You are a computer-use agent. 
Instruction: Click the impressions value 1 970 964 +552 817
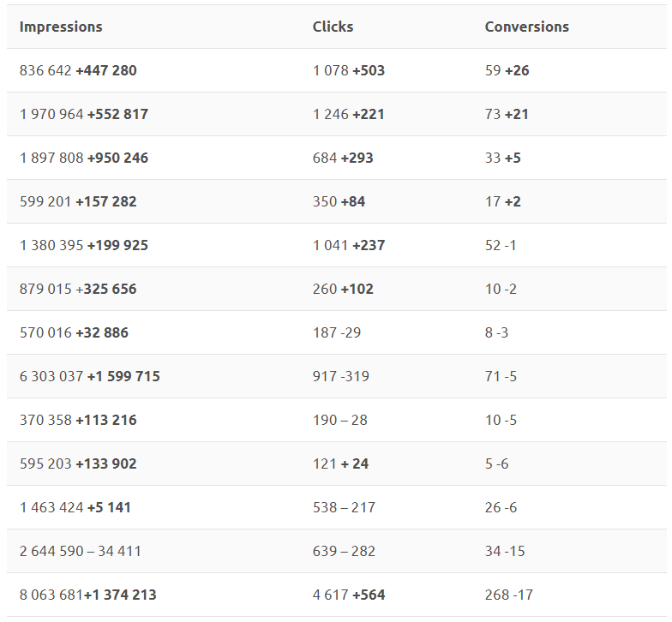click(84, 114)
